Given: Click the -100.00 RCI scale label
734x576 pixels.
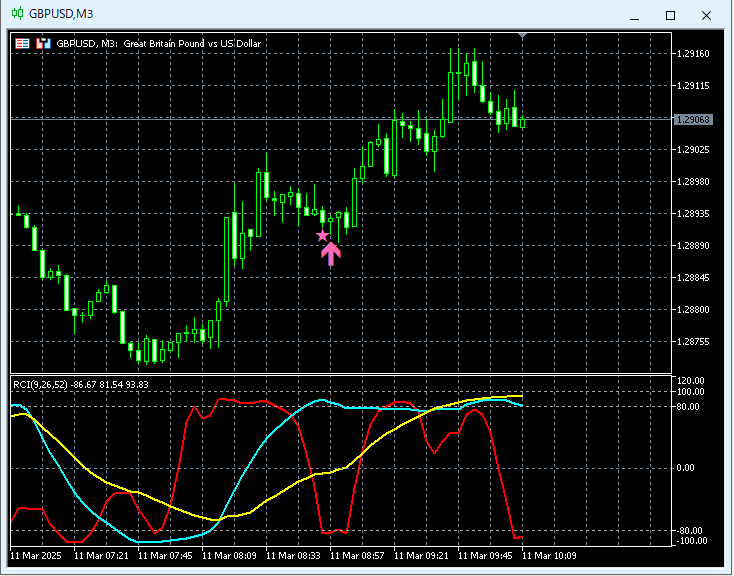Looking at the screenshot, I should pyautogui.click(x=691, y=541).
